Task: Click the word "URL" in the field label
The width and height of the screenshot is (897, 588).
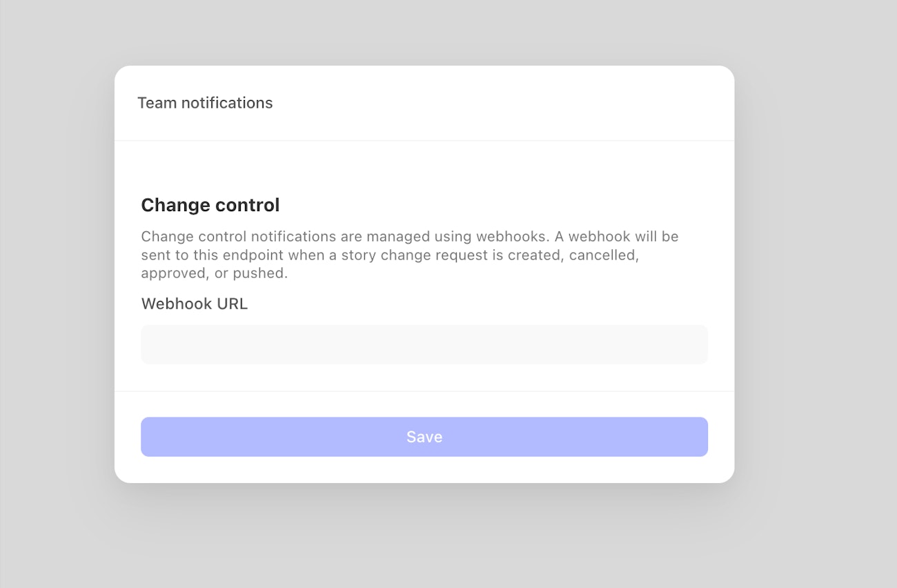Action: point(232,304)
